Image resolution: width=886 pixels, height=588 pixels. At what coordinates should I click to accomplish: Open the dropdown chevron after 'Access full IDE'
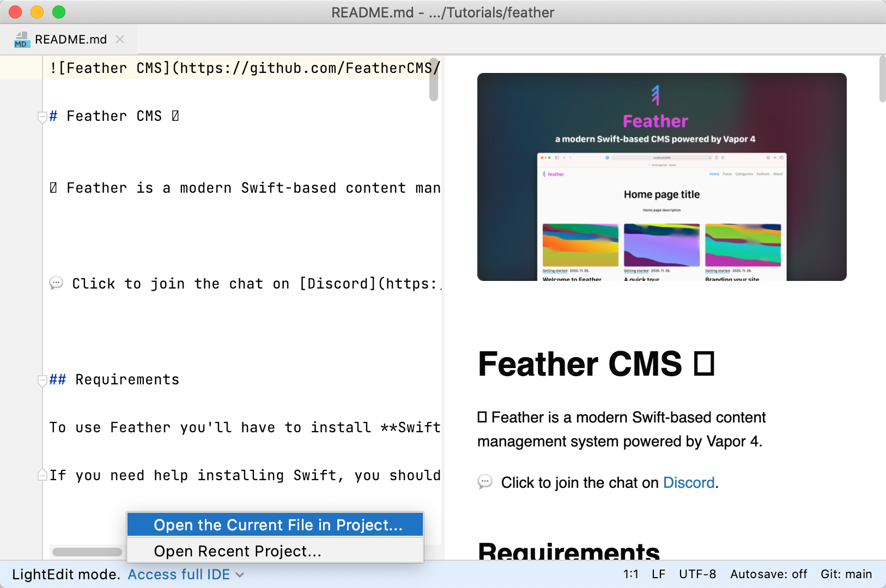[240, 575]
